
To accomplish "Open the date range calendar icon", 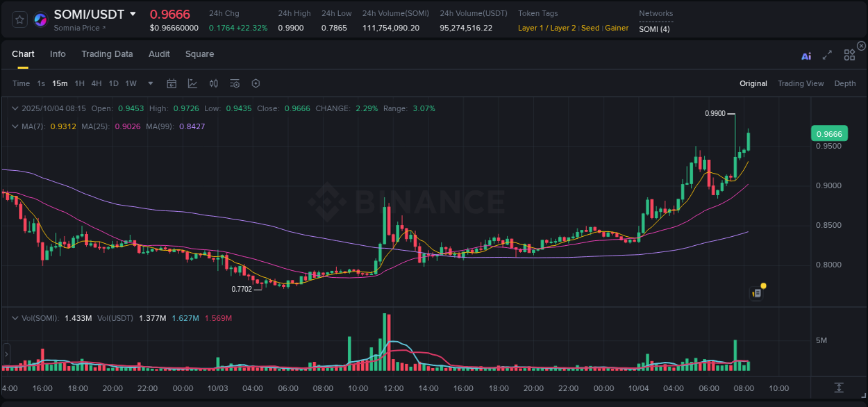I will 172,83.
